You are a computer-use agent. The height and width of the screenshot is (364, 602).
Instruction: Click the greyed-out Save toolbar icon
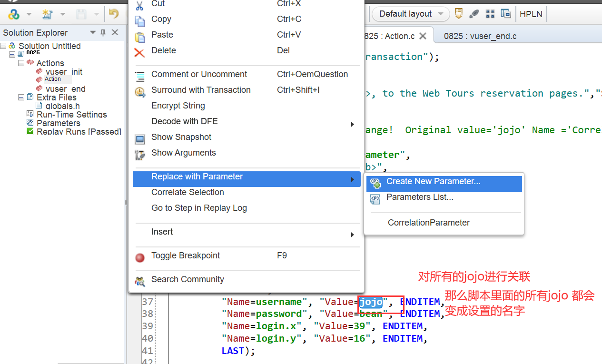81,14
